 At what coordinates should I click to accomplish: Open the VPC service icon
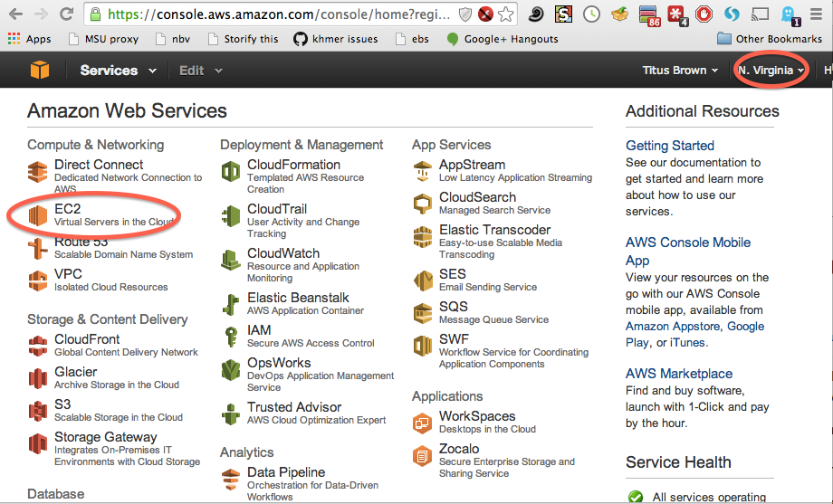coord(38,281)
